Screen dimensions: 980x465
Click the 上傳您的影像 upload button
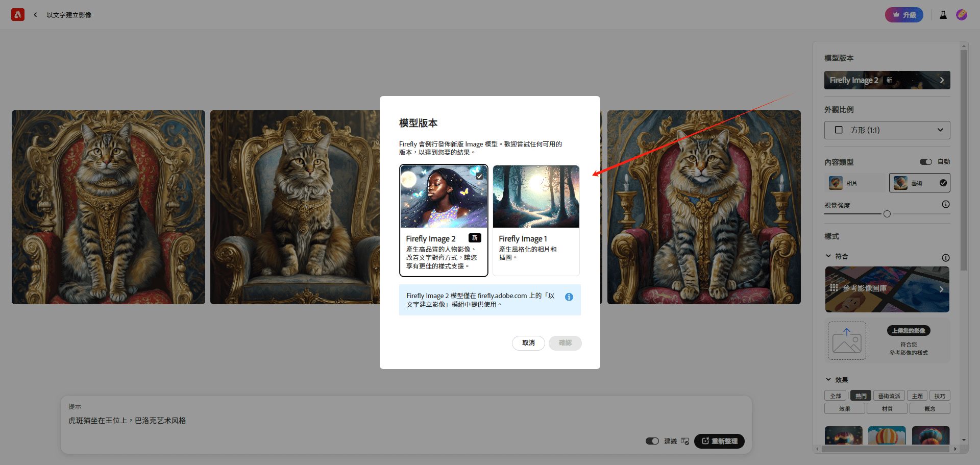click(x=909, y=331)
